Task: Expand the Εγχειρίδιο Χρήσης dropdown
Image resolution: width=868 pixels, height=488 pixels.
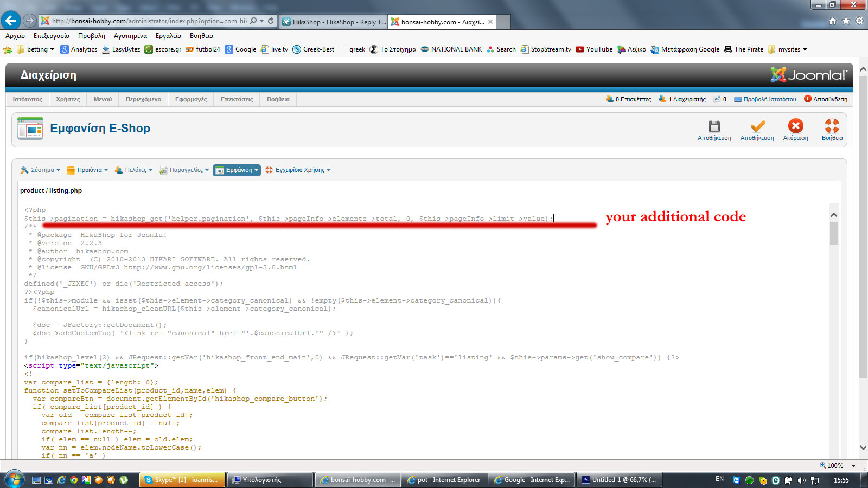Action: pyautogui.click(x=298, y=170)
